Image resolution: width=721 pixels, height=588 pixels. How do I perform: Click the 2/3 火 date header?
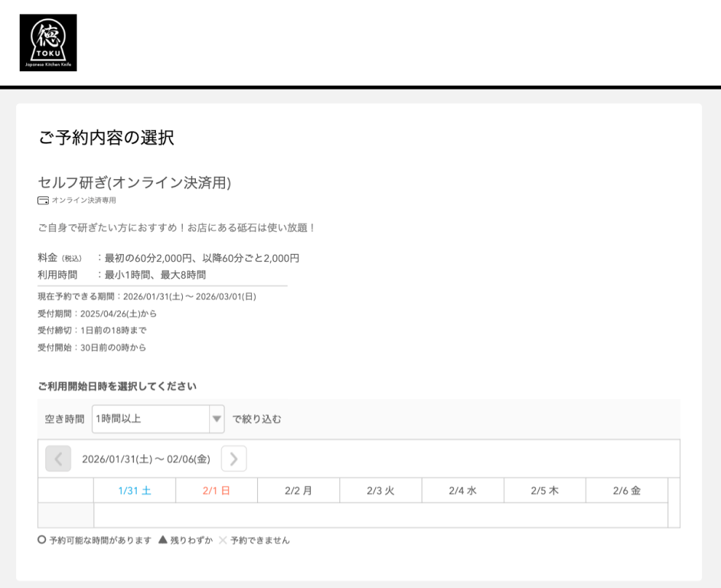(380, 490)
